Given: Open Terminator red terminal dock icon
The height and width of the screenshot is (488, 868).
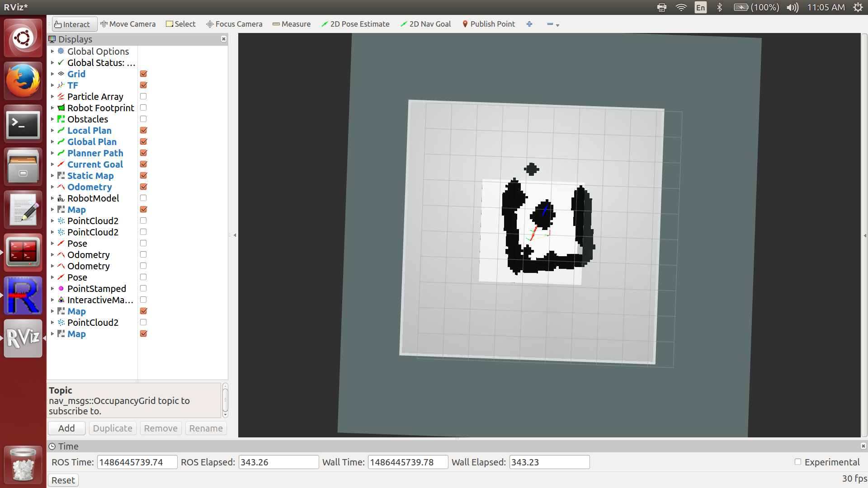Looking at the screenshot, I should click(x=23, y=253).
